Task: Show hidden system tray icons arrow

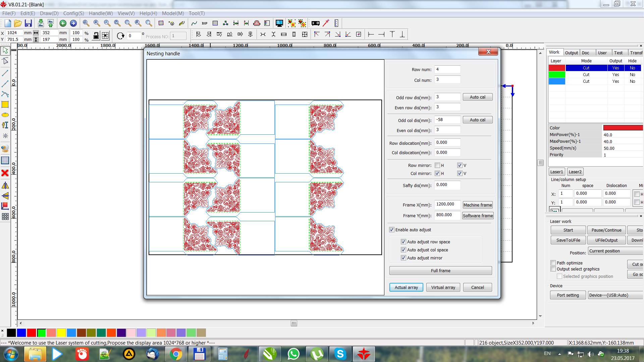Action: pos(559,354)
